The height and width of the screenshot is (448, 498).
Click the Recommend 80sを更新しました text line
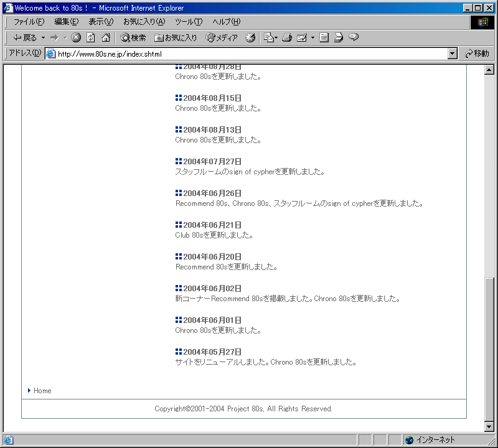click(227, 267)
